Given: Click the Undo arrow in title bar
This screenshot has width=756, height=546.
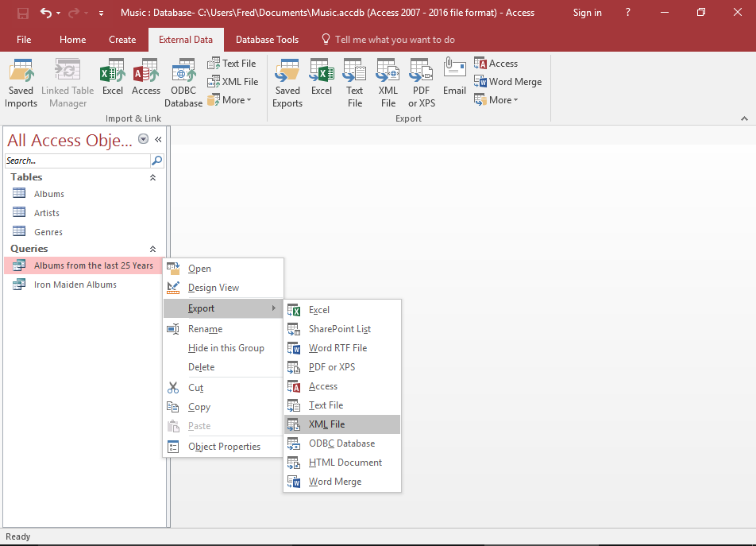Looking at the screenshot, I should (x=46, y=13).
